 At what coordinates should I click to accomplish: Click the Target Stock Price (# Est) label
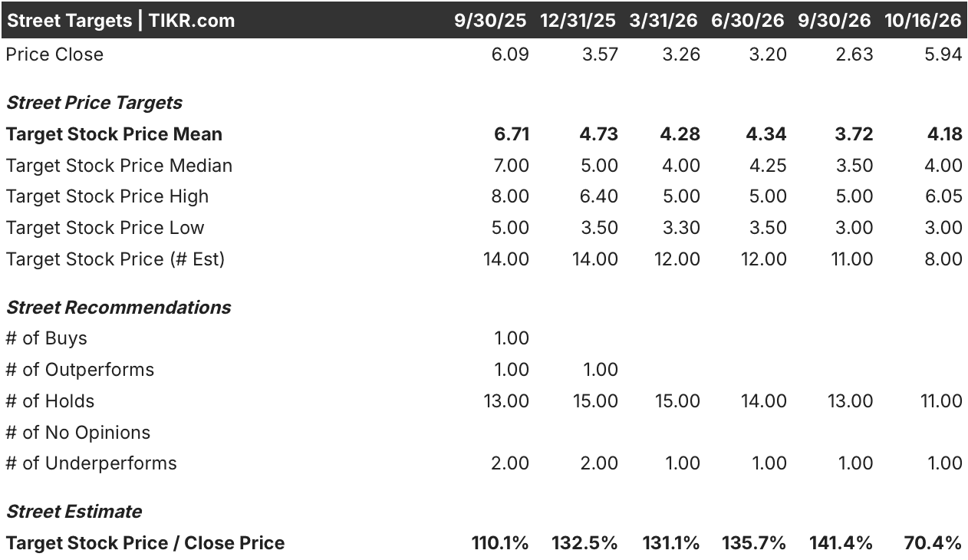click(x=115, y=259)
